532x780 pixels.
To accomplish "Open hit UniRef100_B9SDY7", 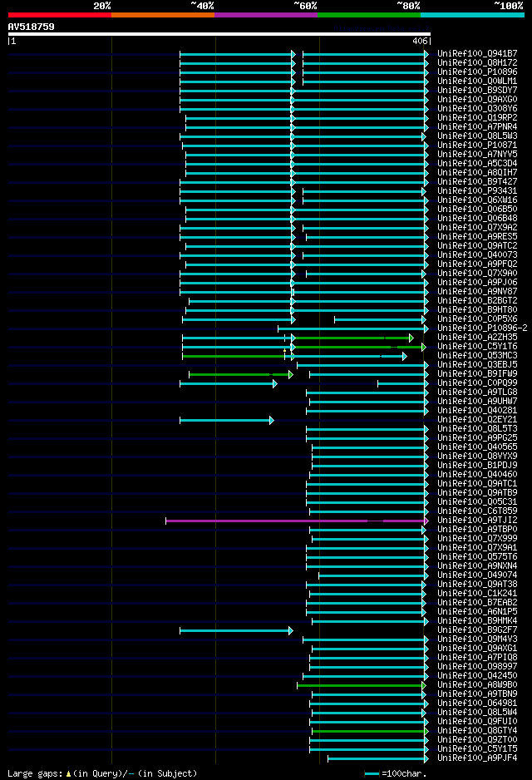I will [477, 90].
